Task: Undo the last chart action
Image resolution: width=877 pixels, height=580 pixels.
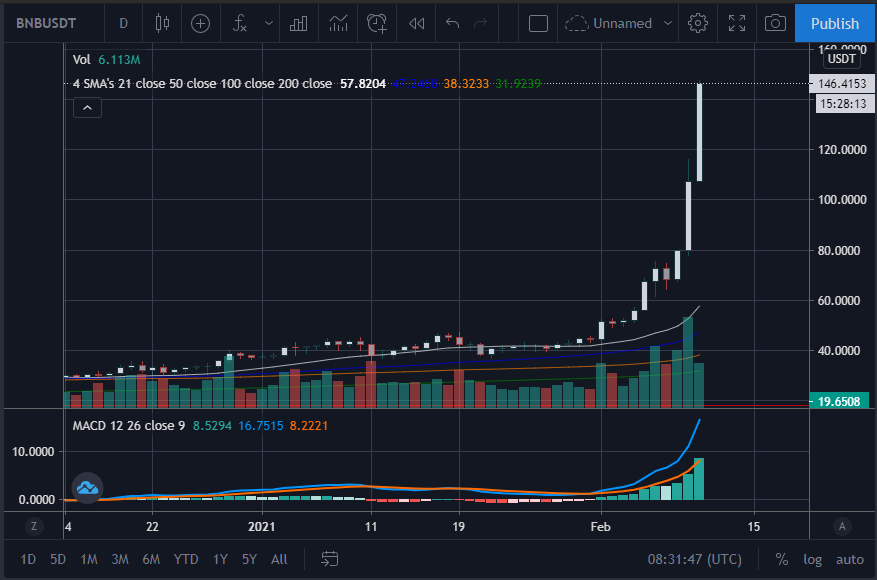Action: 452,23
